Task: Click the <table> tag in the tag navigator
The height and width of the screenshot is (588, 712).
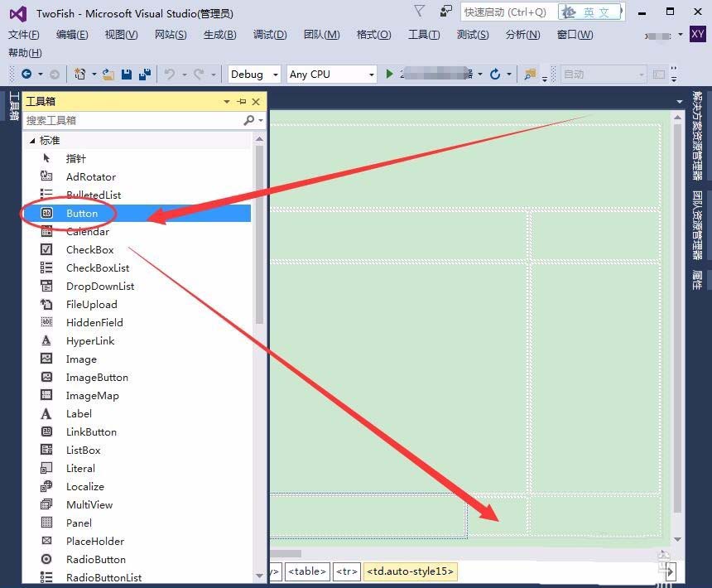Action: (x=306, y=571)
